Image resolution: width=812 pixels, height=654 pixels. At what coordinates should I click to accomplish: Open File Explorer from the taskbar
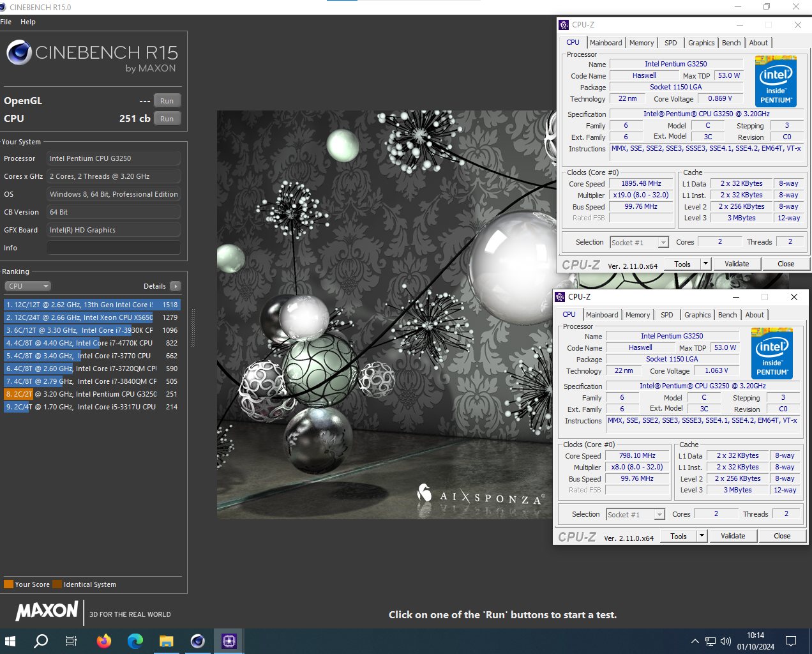(166, 641)
